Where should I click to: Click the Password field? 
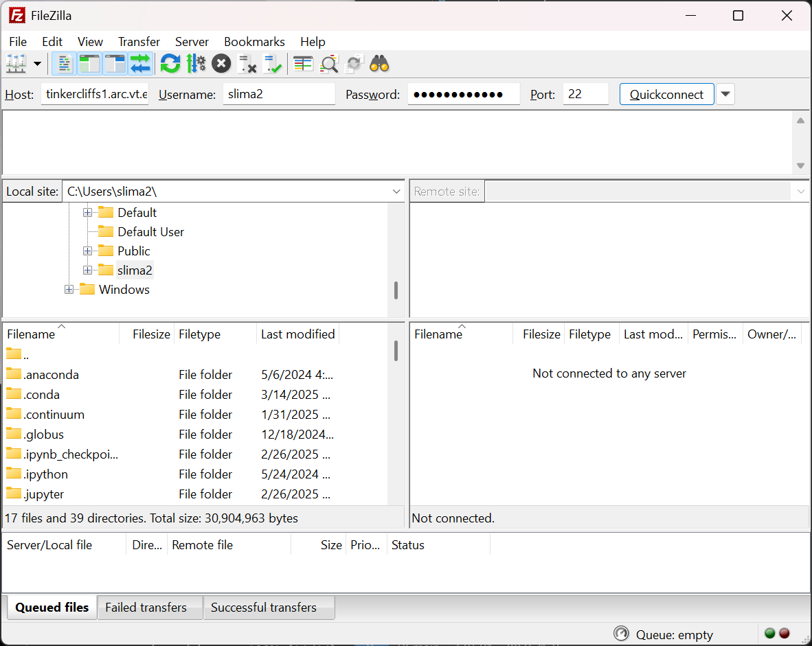tap(464, 94)
